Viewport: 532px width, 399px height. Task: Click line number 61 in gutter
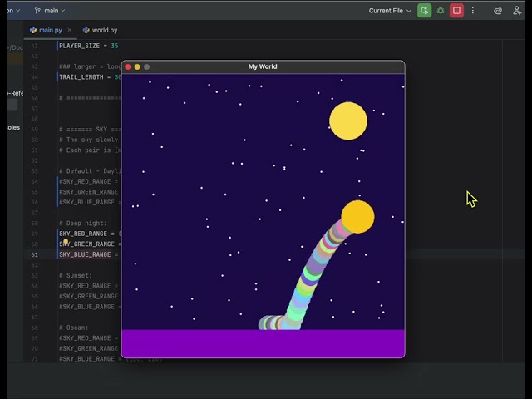[35, 254]
